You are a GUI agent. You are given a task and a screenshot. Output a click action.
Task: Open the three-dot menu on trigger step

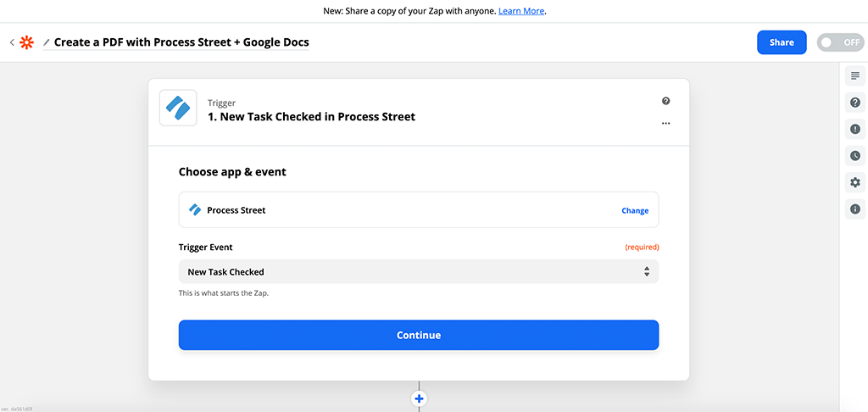pos(665,123)
